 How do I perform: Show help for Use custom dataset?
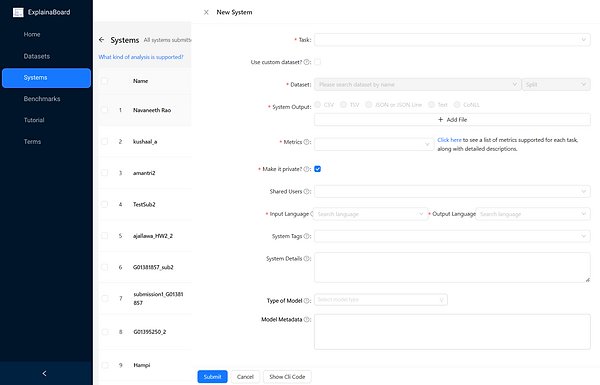click(307, 62)
